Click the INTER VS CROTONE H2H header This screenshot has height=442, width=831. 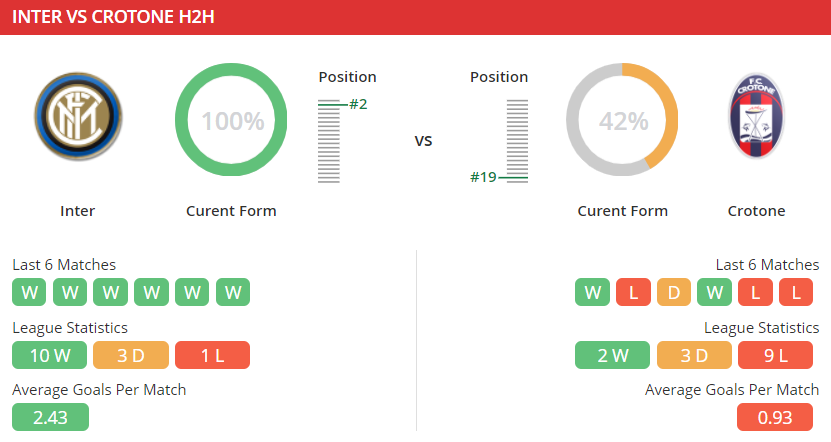coord(113,17)
